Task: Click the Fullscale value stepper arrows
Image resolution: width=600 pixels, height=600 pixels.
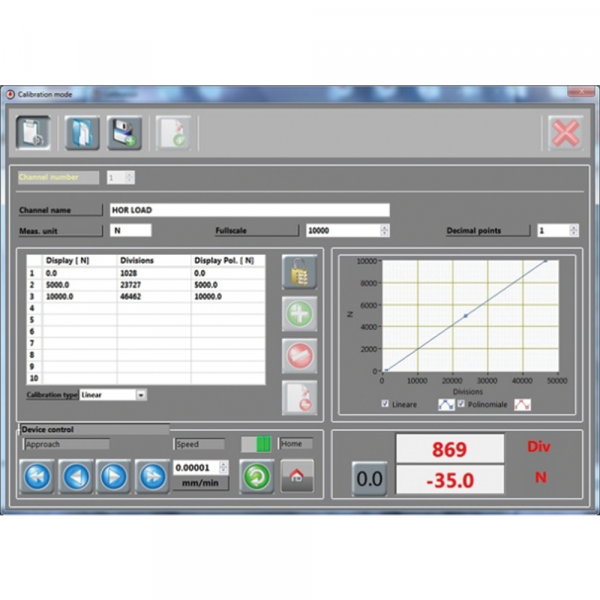Action: click(x=385, y=230)
